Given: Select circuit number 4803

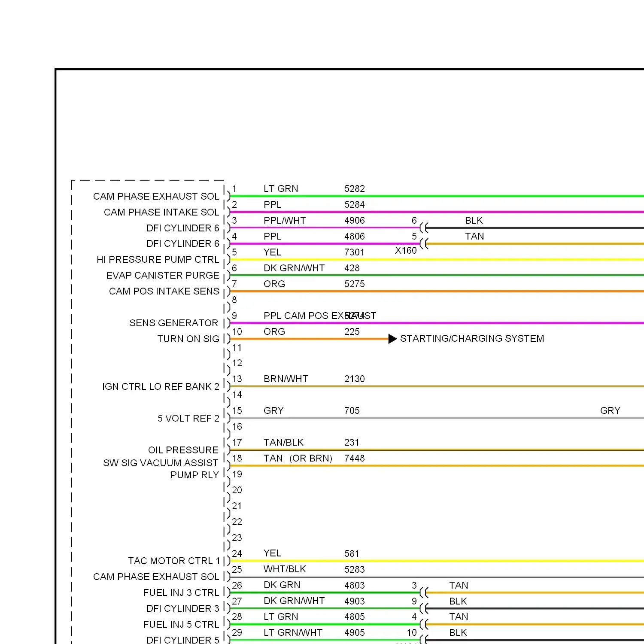Looking at the screenshot, I should pyautogui.click(x=355, y=585).
